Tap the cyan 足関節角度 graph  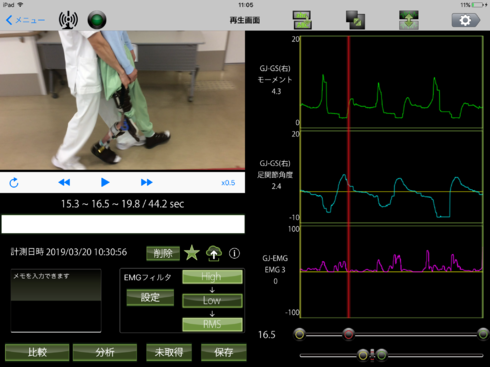[x=392, y=177]
